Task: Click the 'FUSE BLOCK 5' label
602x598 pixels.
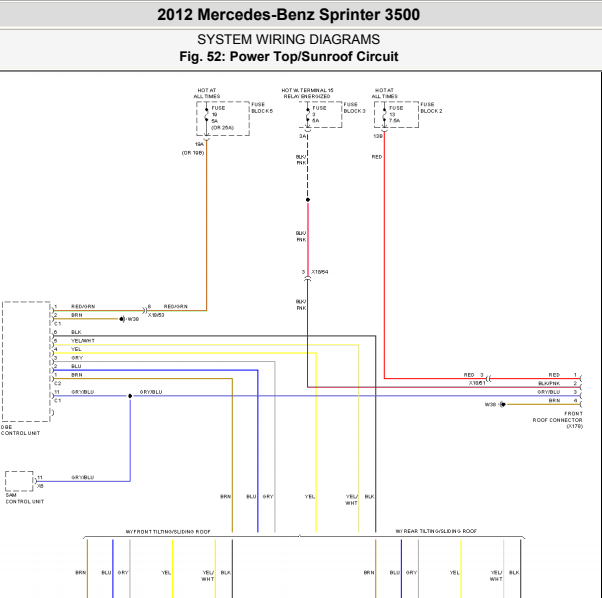Action: point(262,107)
